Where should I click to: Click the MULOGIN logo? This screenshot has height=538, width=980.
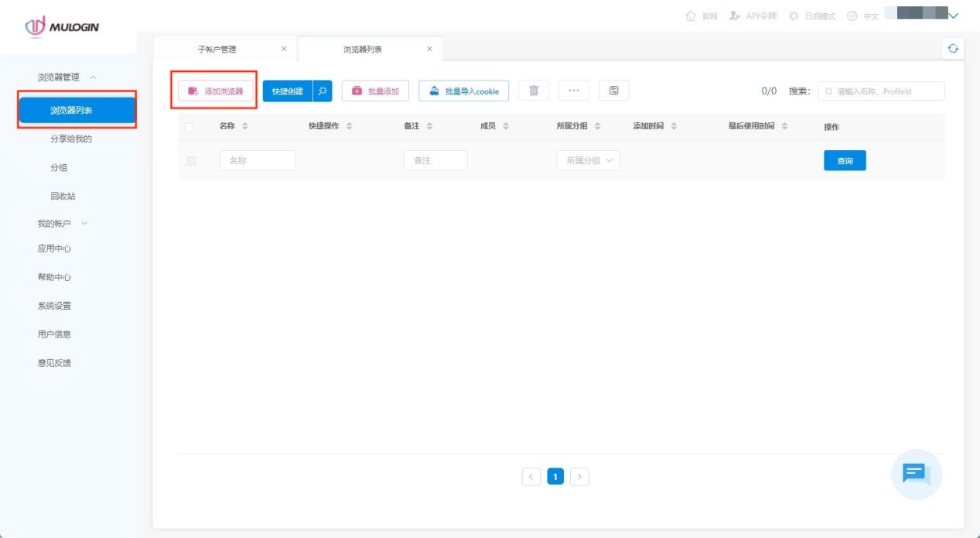point(62,27)
